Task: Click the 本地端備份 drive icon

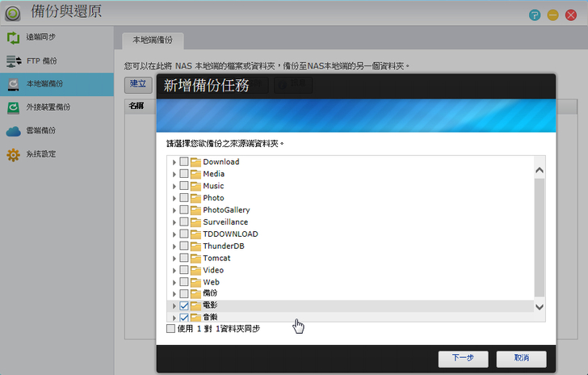Action: (x=13, y=84)
